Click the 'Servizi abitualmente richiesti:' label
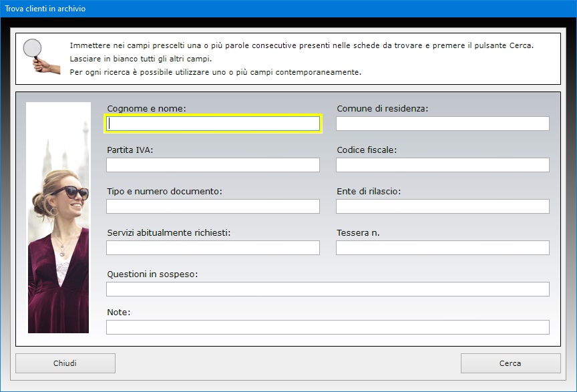 [168, 232]
